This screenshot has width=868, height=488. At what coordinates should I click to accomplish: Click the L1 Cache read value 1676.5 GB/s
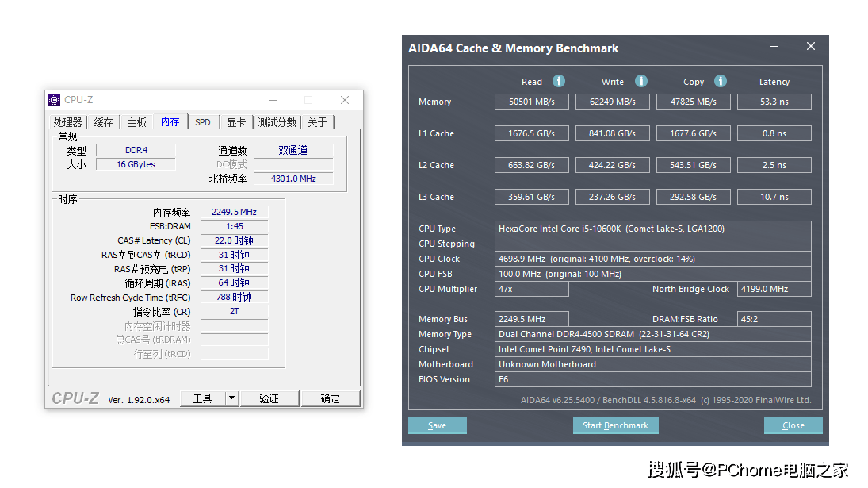[531, 133]
